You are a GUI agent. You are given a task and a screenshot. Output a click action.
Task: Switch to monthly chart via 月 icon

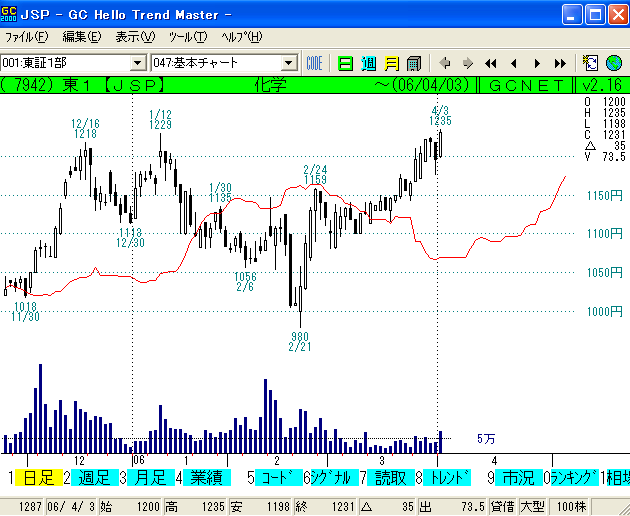click(x=391, y=62)
